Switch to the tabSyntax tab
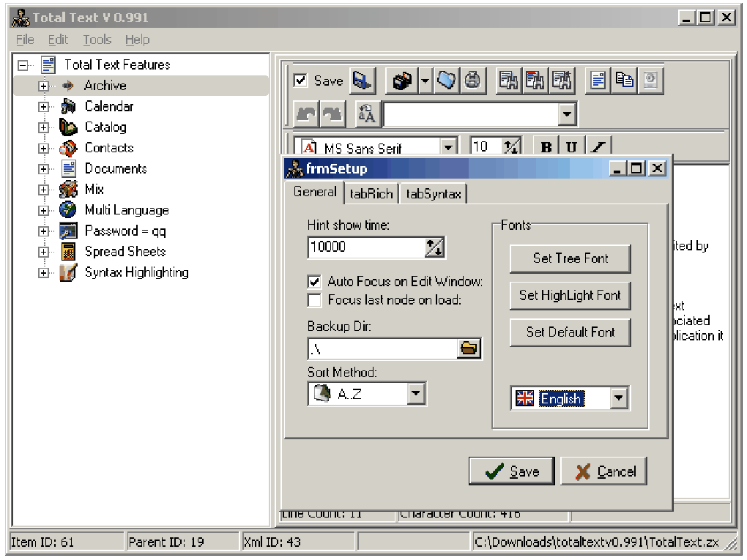Image resolution: width=747 pixels, height=560 pixels. pyautogui.click(x=434, y=194)
